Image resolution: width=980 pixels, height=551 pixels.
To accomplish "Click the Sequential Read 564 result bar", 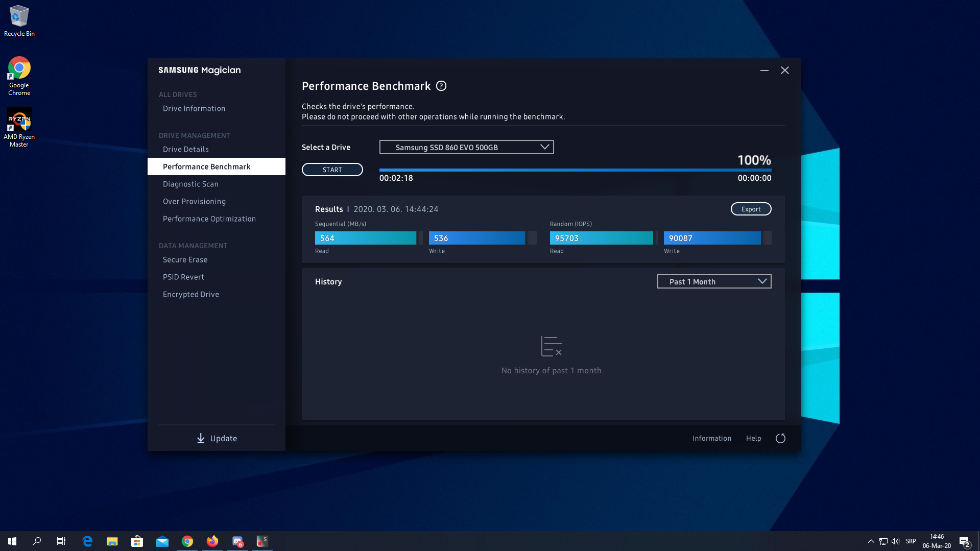I will (x=366, y=238).
